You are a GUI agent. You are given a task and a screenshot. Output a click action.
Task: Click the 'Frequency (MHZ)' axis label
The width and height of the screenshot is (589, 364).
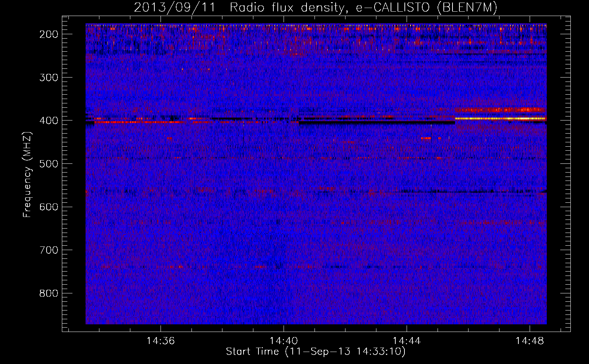pos(27,174)
